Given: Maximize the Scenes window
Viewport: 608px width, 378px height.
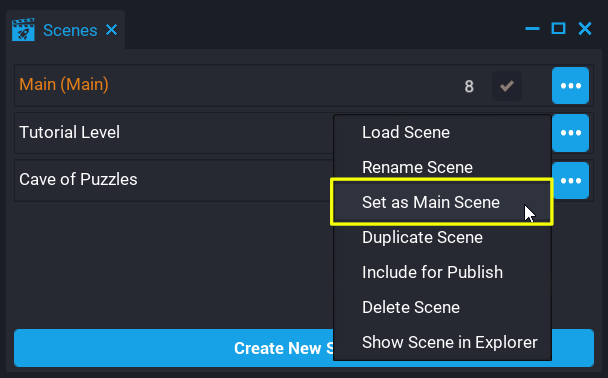Looking at the screenshot, I should pos(558,28).
